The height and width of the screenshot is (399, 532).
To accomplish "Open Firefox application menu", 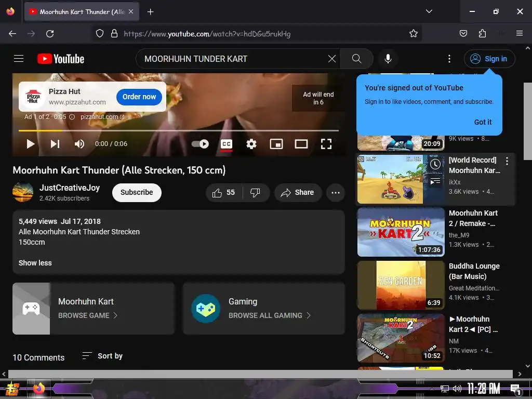I will pyautogui.click(x=519, y=33).
